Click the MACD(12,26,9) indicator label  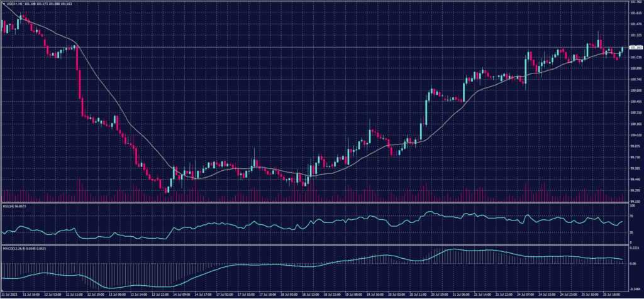(x=13, y=247)
